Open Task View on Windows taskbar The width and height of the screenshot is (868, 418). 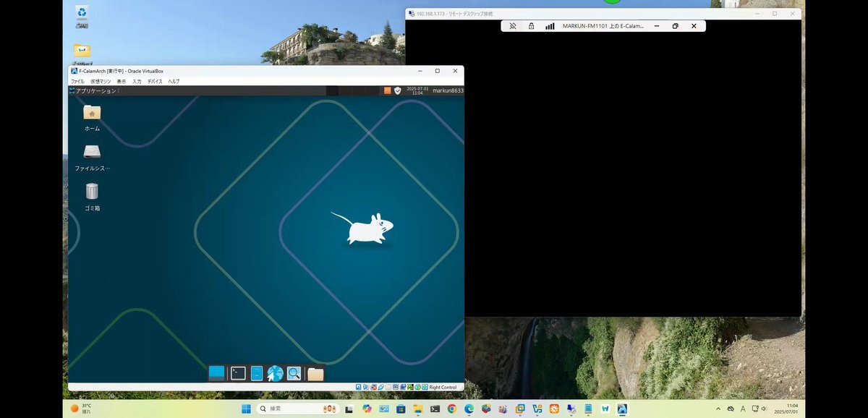click(349, 409)
